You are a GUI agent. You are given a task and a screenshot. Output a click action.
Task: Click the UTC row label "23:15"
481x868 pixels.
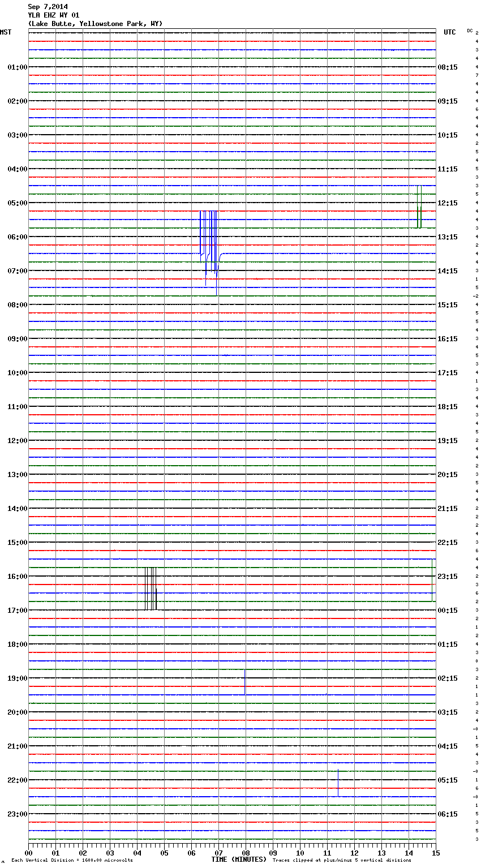point(448,577)
